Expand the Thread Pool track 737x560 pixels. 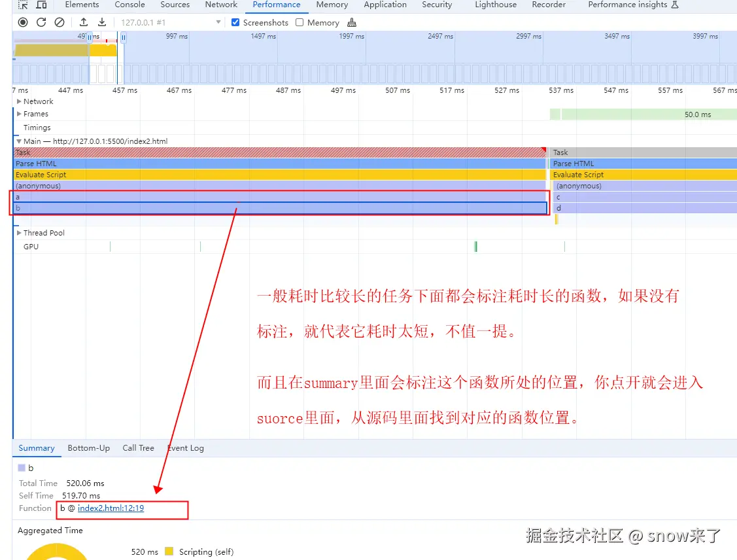[19, 233]
